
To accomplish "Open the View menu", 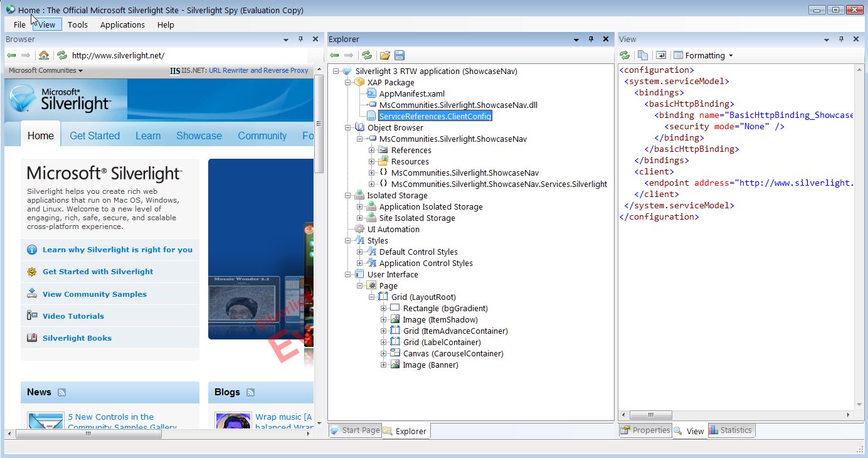I will [47, 24].
